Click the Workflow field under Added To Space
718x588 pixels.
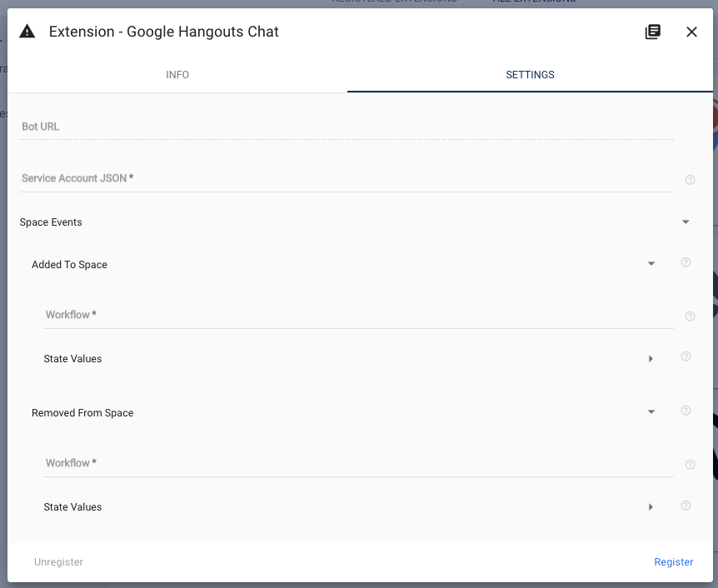click(x=358, y=315)
